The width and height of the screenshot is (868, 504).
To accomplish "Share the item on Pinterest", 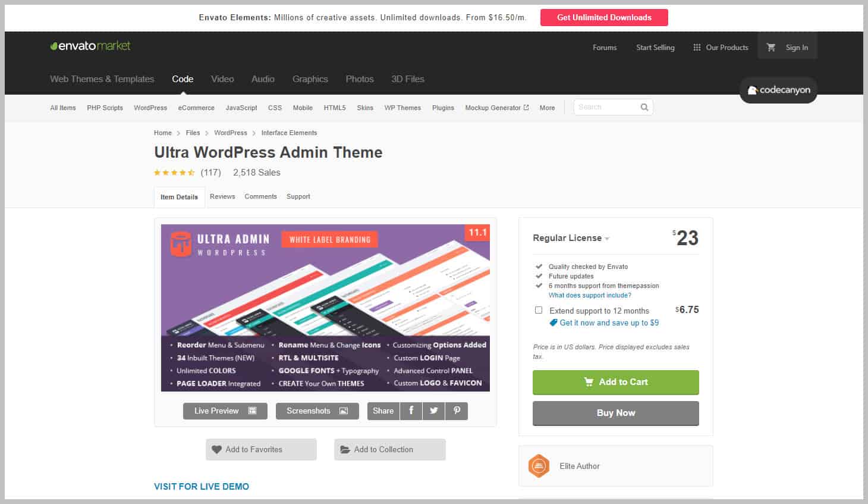I will point(457,411).
